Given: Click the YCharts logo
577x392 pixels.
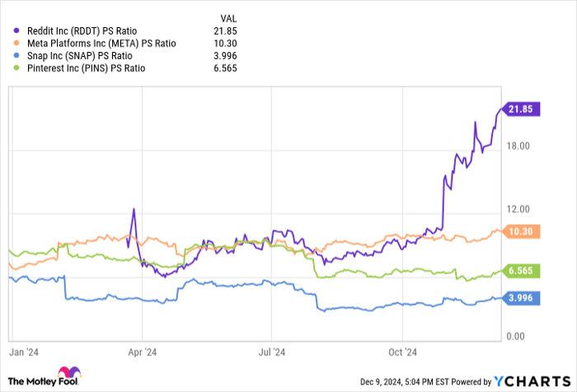Looking at the screenshot, I should pyautogui.click(x=532, y=381).
